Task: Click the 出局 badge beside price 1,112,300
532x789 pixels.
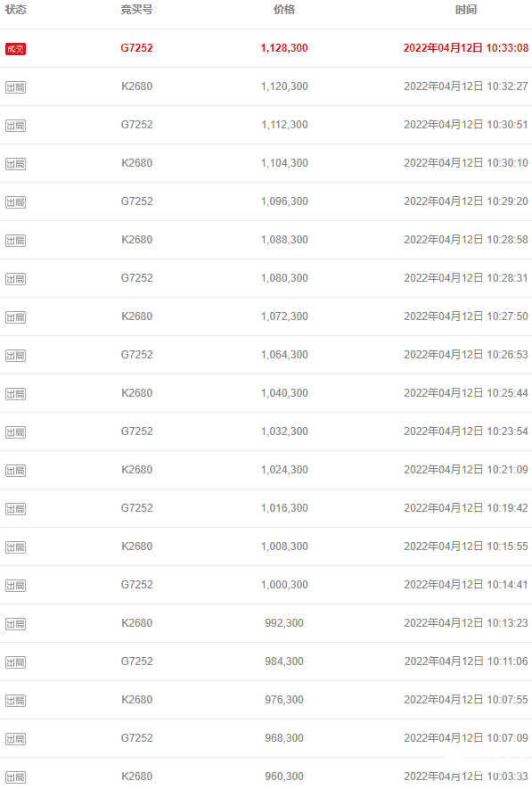Action: (x=15, y=126)
